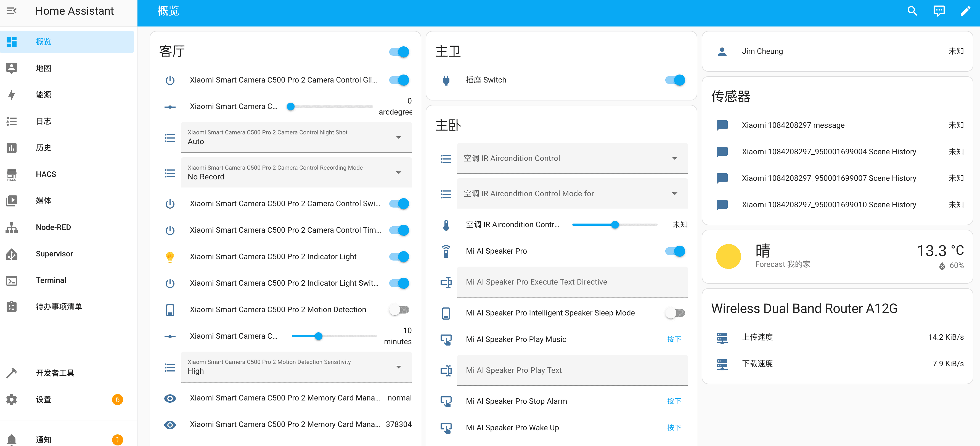Click the 概览 dashboard icon in sidebar
The width and height of the screenshot is (980, 446).
[x=12, y=42]
